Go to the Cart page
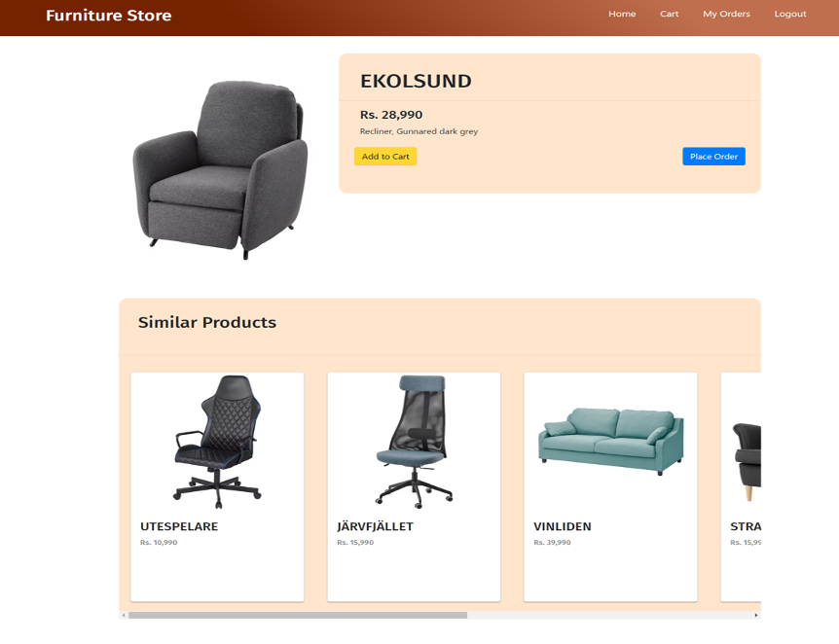The width and height of the screenshot is (839, 644). [x=669, y=14]
